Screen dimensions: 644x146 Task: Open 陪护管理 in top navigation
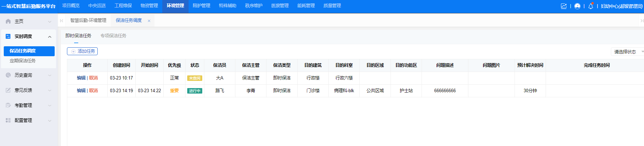(202, 5)
